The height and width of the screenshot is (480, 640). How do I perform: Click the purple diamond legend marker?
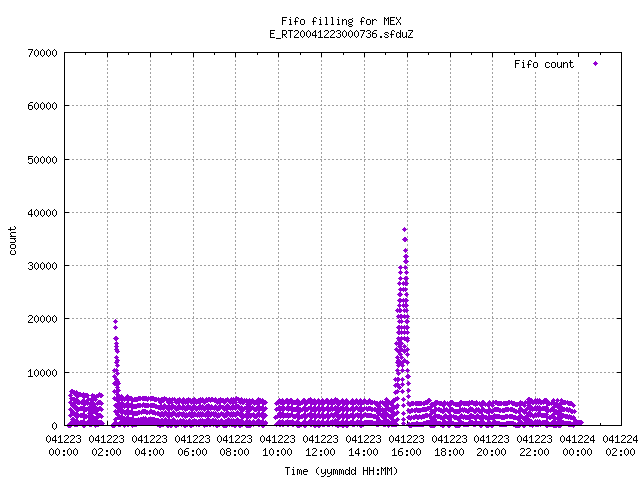pyautogui.click(x=596, y=64)
